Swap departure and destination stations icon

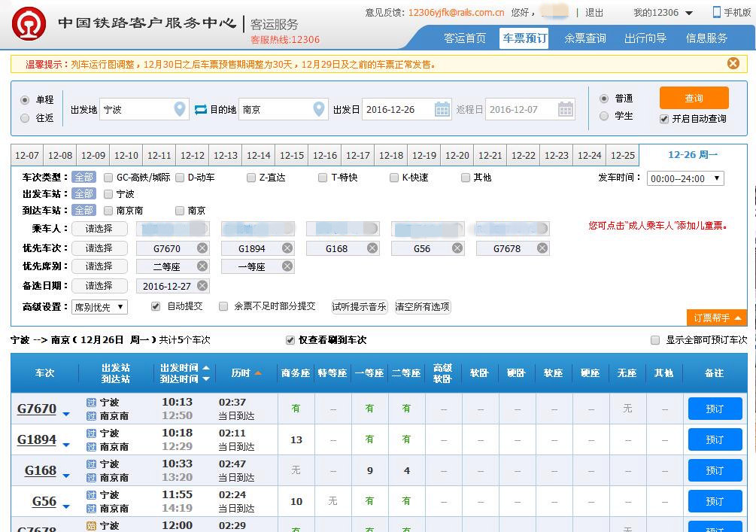(x=201, y=110)
